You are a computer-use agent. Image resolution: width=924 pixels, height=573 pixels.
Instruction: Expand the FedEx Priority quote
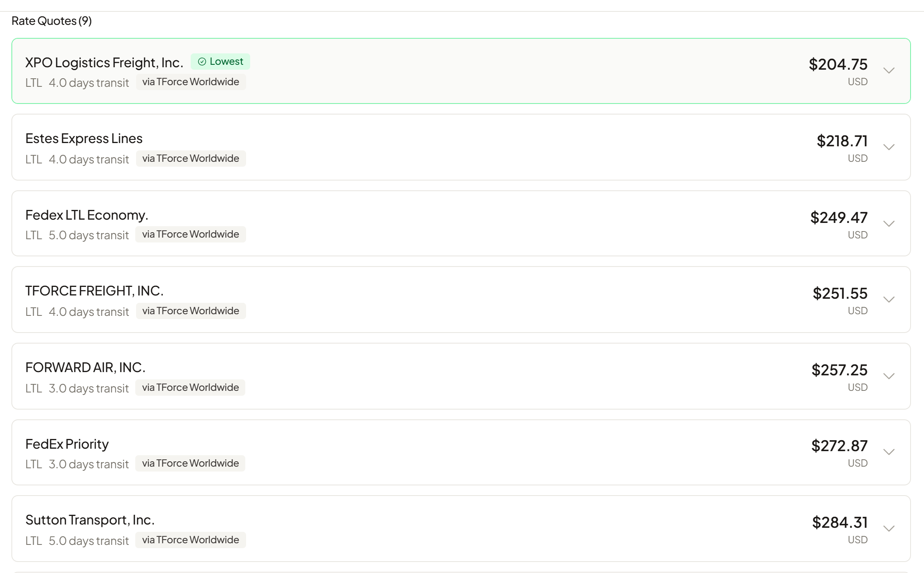889,452
